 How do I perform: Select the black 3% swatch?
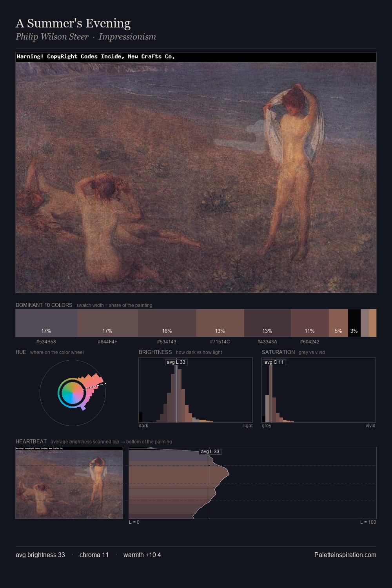click(x=354, y=323)
